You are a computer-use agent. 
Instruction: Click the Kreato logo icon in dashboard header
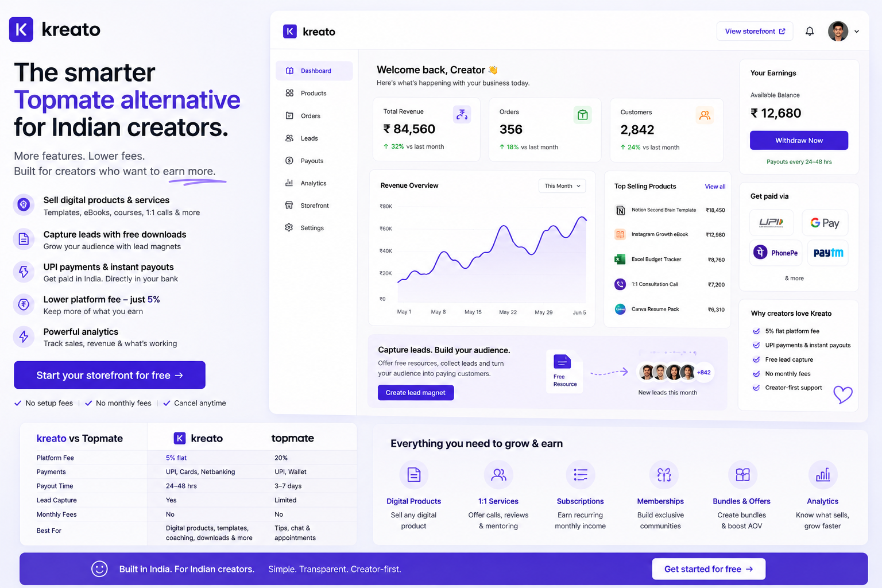pyautogui.click(x=290, y=32)
